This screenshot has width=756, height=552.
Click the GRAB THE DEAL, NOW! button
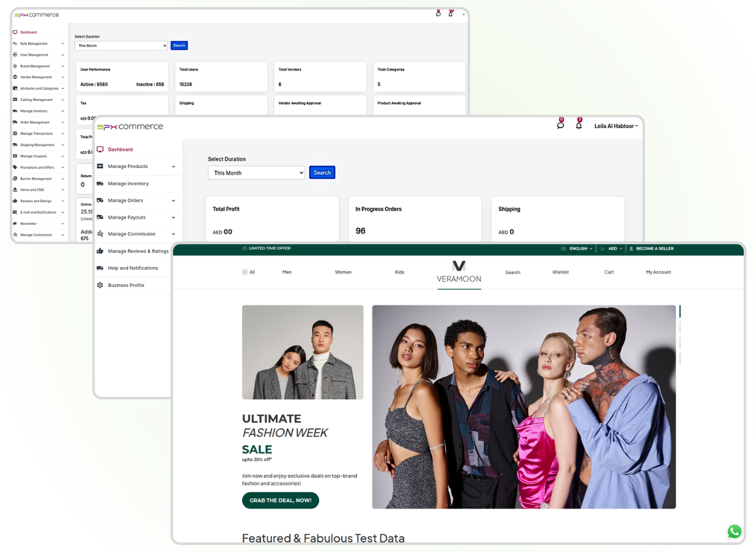point(280,500)
